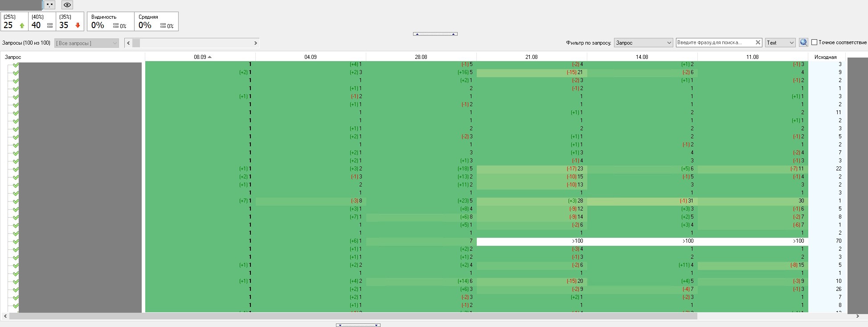Click the (+3) 28 cell
This screenshot has width=868, height=327.
point(532,201)
